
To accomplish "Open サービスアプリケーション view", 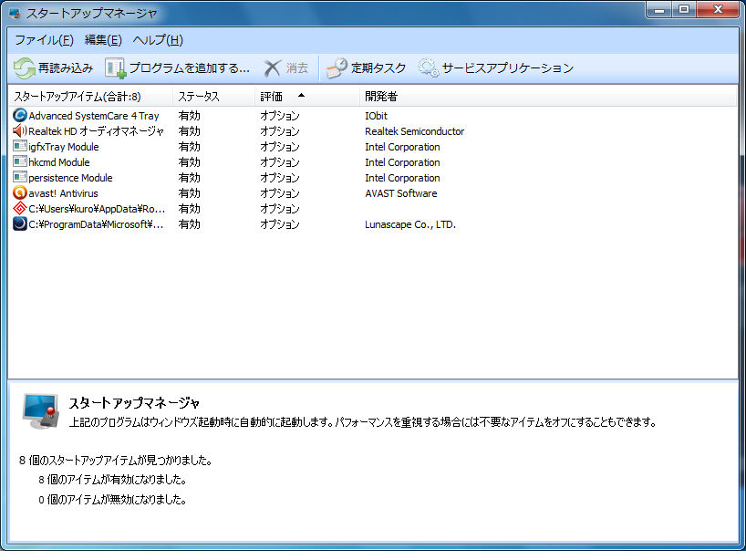I will (495, 68).
